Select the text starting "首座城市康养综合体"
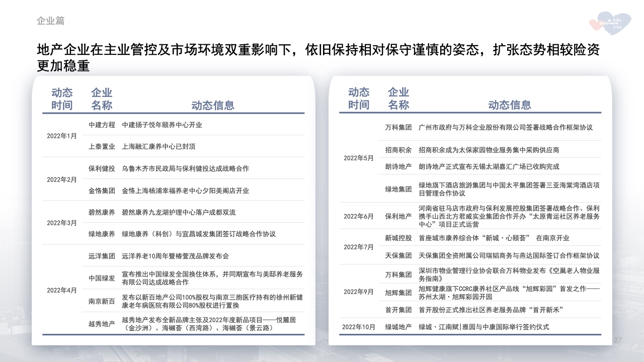The height and width of the screenshot is (362, 644). pos(494,238)
